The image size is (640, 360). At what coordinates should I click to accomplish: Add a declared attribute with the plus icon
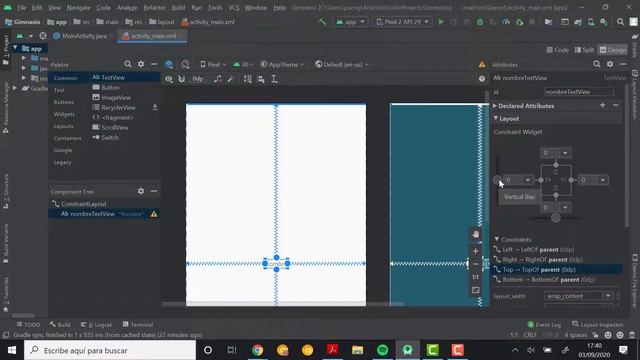(602, 105)
